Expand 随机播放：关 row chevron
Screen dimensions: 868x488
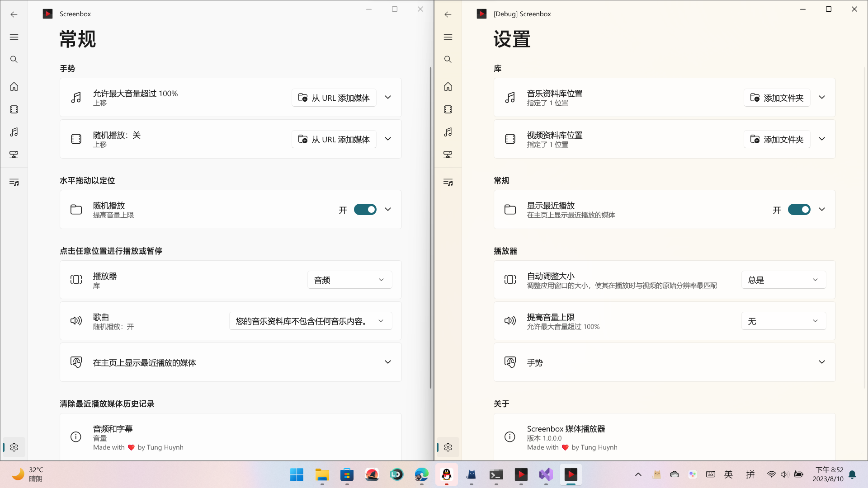(388, 139)
